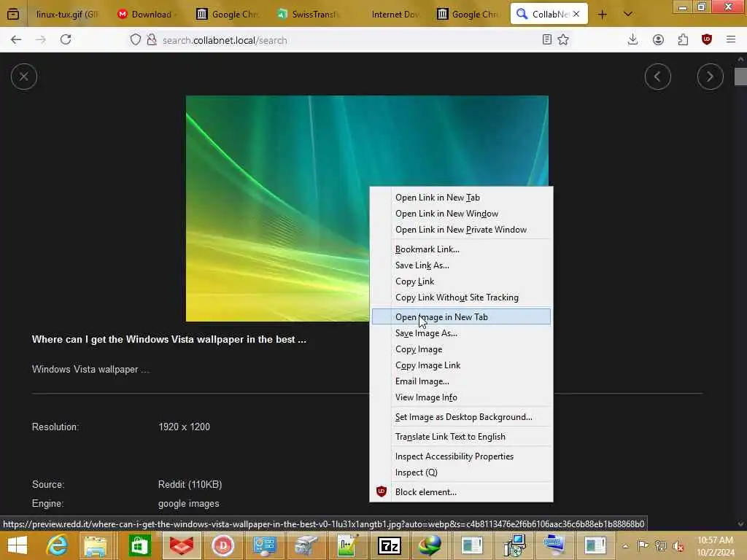Choose Set Image as Desktop Background...

coord(461,417)
